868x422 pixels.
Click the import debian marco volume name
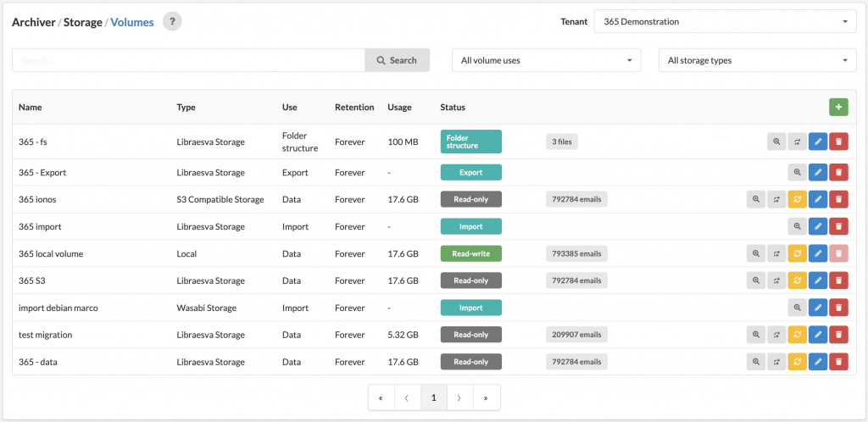[x=58, y=308]
